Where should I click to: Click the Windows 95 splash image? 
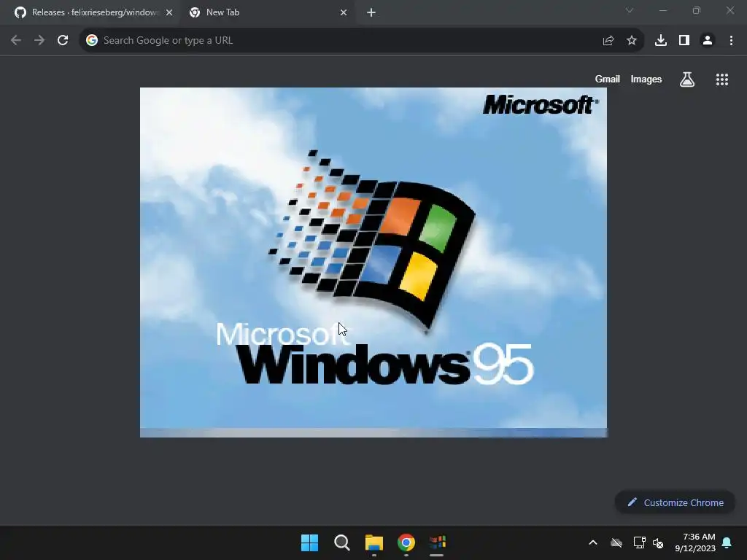[x=373, y=262]
